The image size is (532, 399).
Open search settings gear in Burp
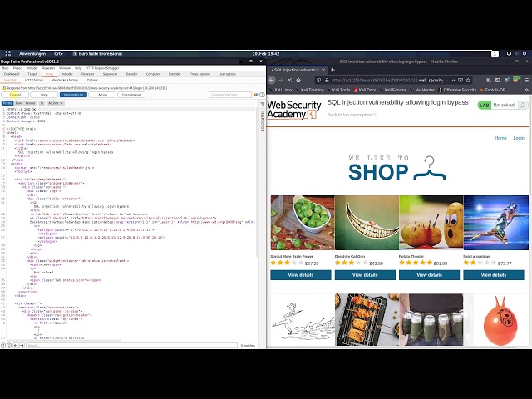[x=9, y=346]
